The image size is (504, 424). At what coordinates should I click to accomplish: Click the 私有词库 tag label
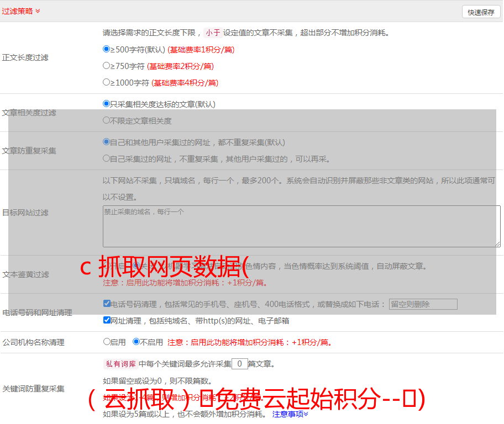point(120,364)
